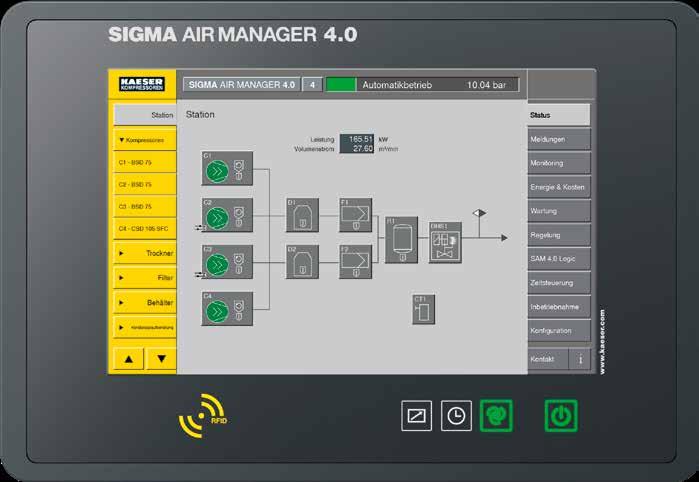Click the Kaeser Kompressoren logo

click(142, 84)
